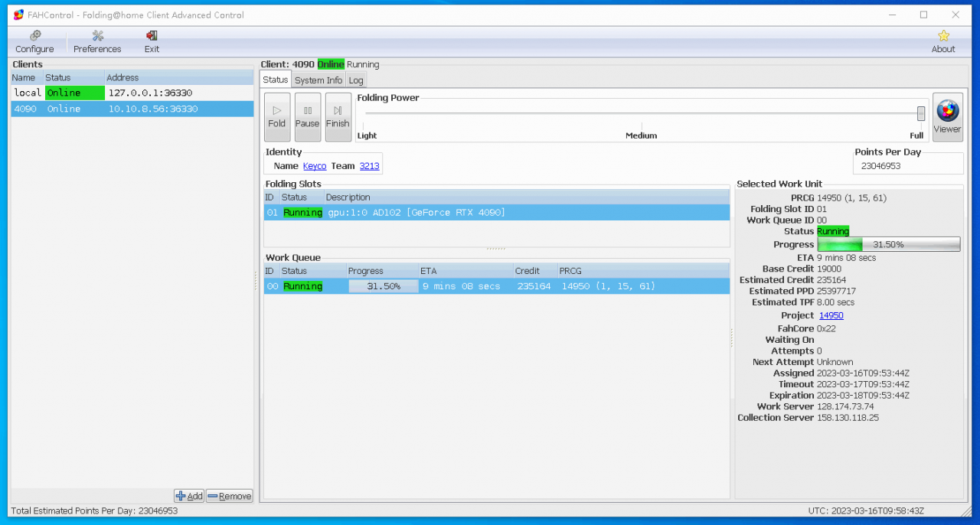The width and height of the screenshot is (980, 525).
Task: Minimize the FAHControl window
Action: pyautogui.click(x=893, y=15)
